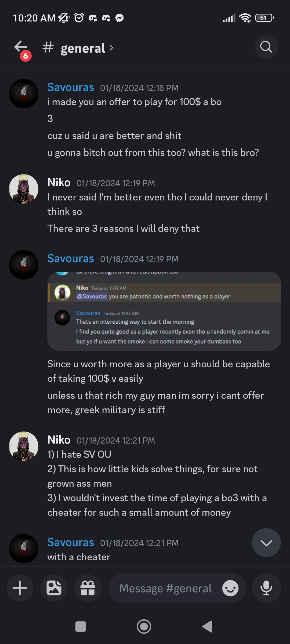
Task: Tap the Message #general text field
Action: point(165,588)
